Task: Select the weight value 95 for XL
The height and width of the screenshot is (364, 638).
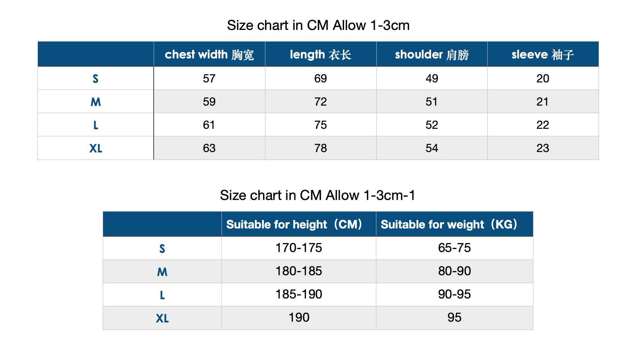Action: click(x=454, y=318)
